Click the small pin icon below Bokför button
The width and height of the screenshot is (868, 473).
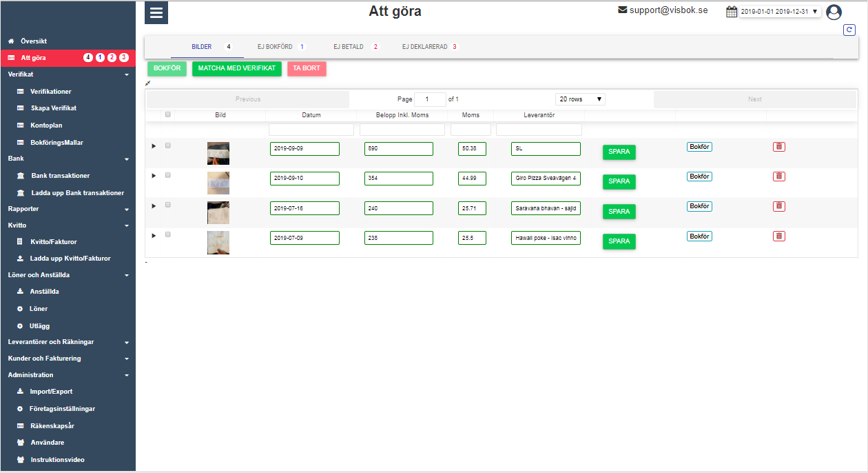[147, 83]
